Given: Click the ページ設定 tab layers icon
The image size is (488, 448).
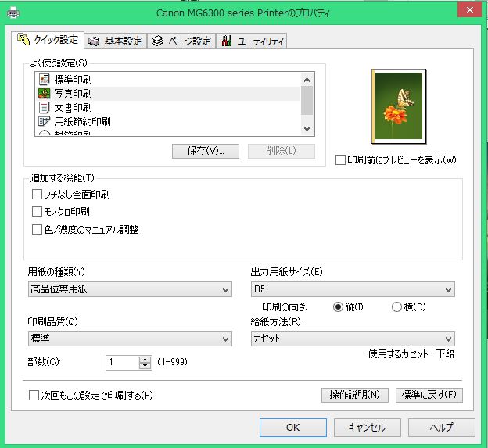Looking at the screenshot, I should (157, 41).
